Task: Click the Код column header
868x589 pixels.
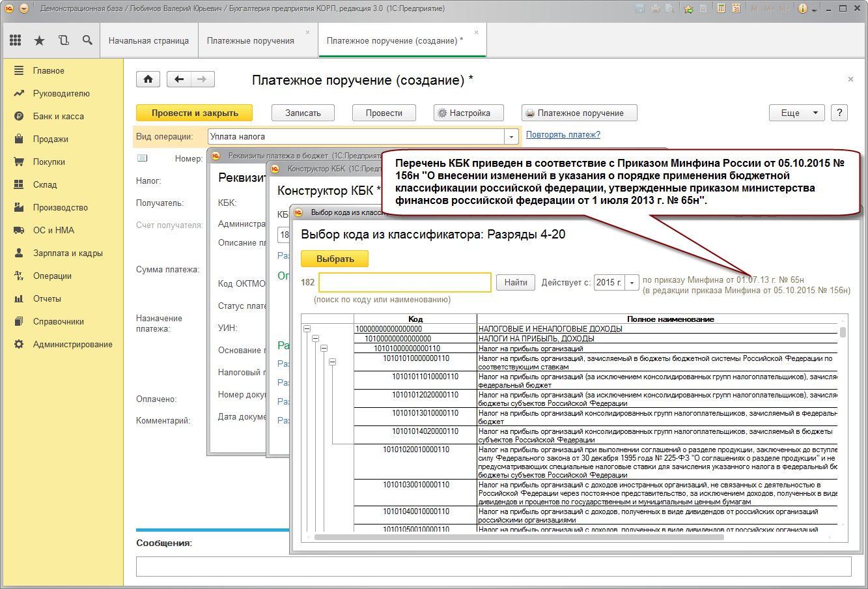Action: click(x=415, y=319)
